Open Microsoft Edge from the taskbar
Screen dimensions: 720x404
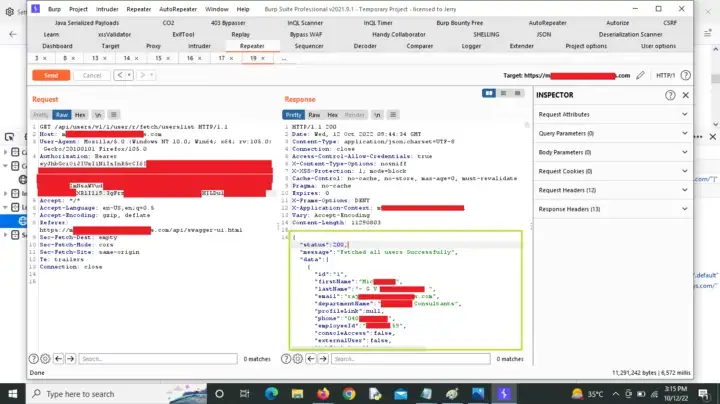click(x=271, y=393)
